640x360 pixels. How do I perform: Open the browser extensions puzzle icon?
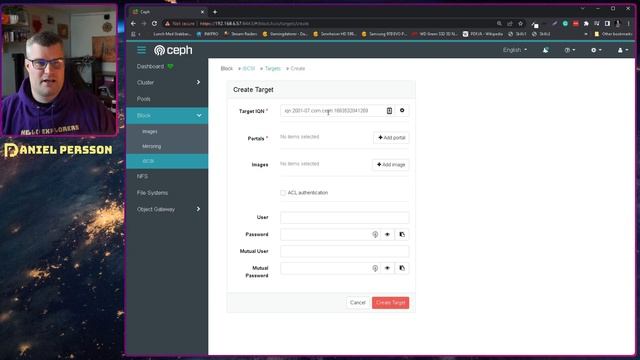click(586, 24)
